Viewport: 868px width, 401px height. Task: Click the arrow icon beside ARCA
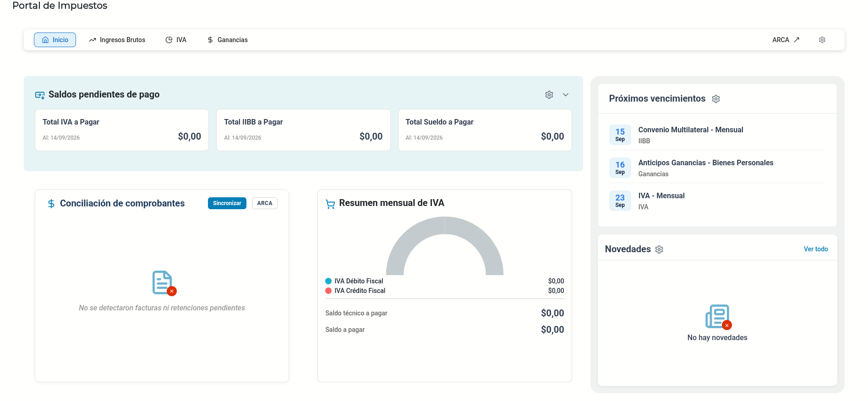click(x=797, y=40)
